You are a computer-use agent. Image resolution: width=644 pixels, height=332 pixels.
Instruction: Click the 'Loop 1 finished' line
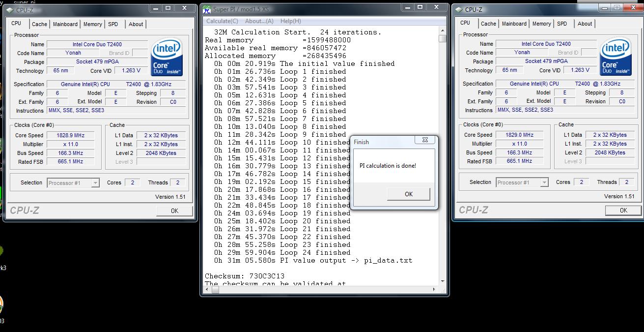click(280, 71)
